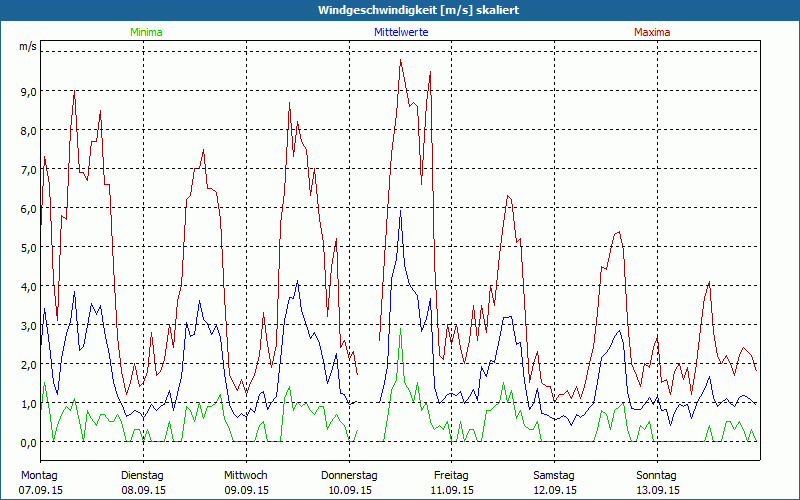Select the Montag day label
800x500 pixels.
(x=39, y=475)
